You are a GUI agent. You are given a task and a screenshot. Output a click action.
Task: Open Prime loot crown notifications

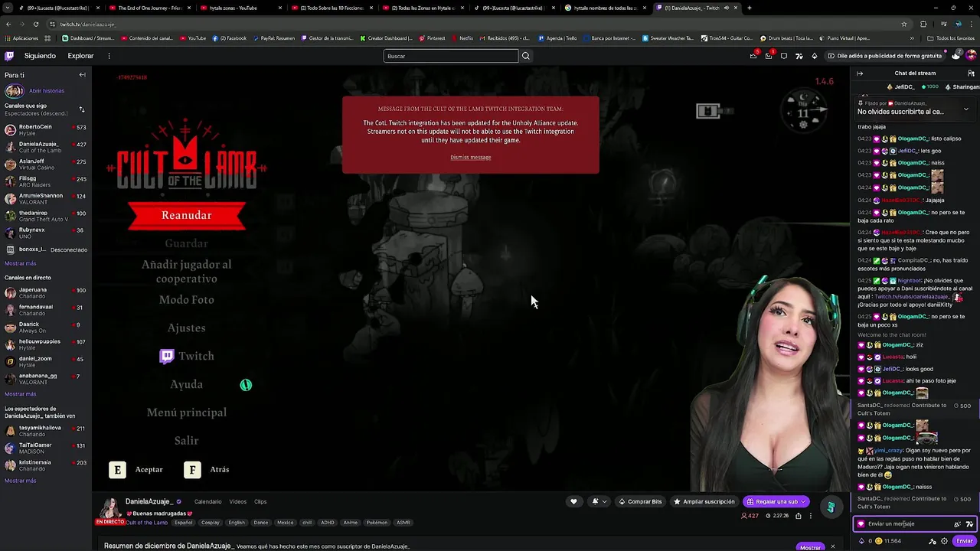point(753,56)
